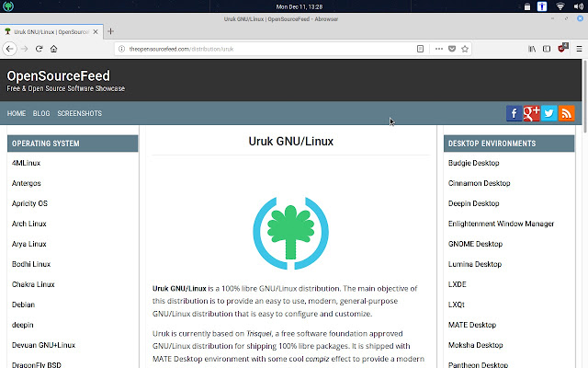Open OpenSourceFeed Facebook page icon
The width and height of the screenshot is (588, 368).
[514, 113]
